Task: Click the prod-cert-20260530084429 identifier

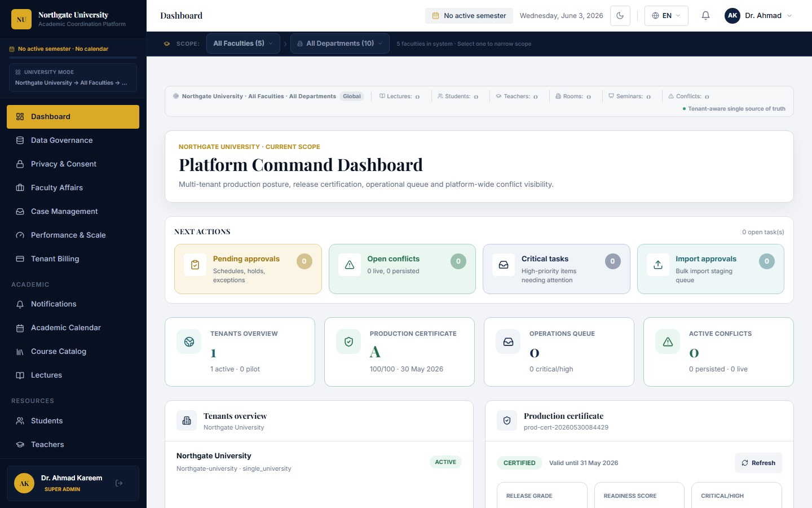Action: (566, 427)
